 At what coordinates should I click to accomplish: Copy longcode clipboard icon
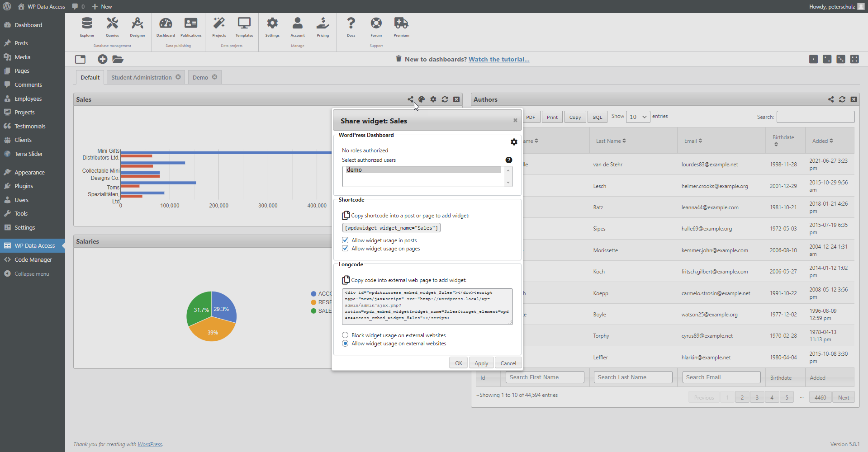point(346,280)
